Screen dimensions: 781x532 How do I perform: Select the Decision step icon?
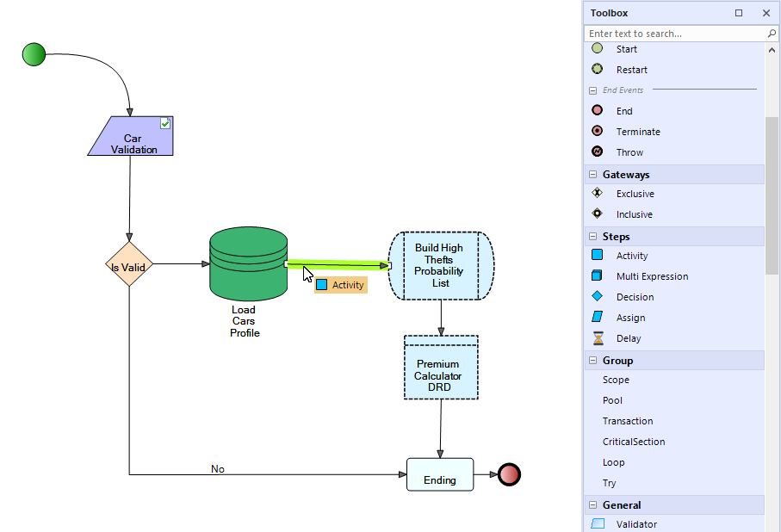(598, 296)
